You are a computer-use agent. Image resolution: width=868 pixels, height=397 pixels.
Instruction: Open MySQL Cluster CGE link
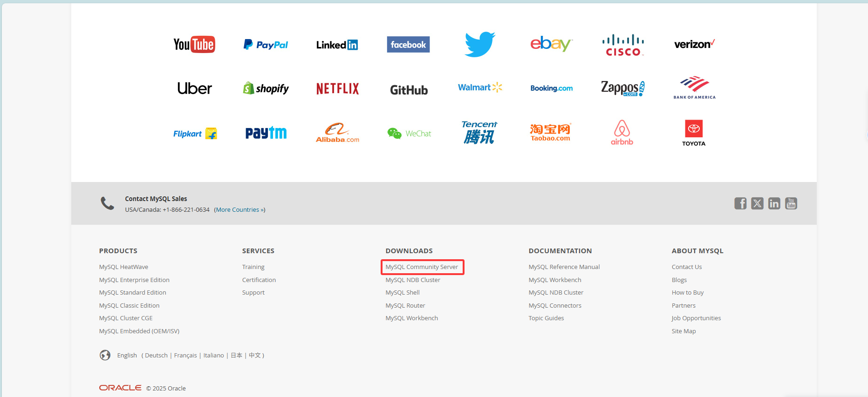(x=126, y=318)
